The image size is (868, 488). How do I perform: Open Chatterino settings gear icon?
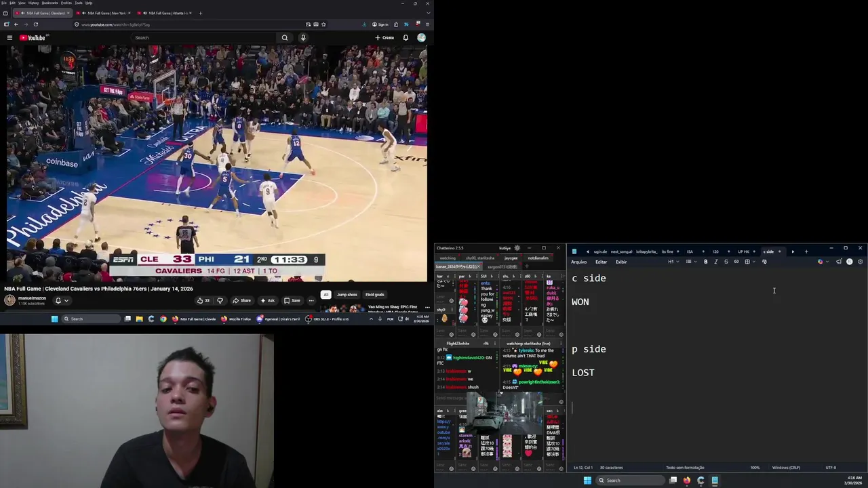pos(517,248)
